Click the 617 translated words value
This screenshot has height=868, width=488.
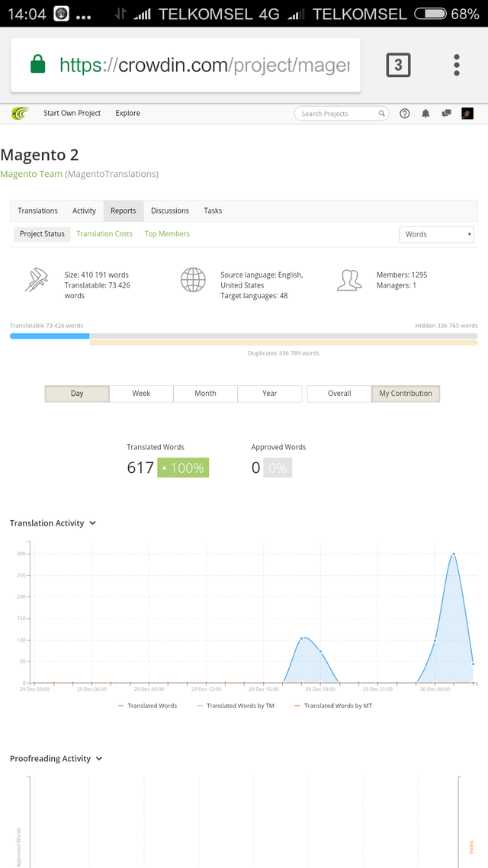[x=140, y=468]
